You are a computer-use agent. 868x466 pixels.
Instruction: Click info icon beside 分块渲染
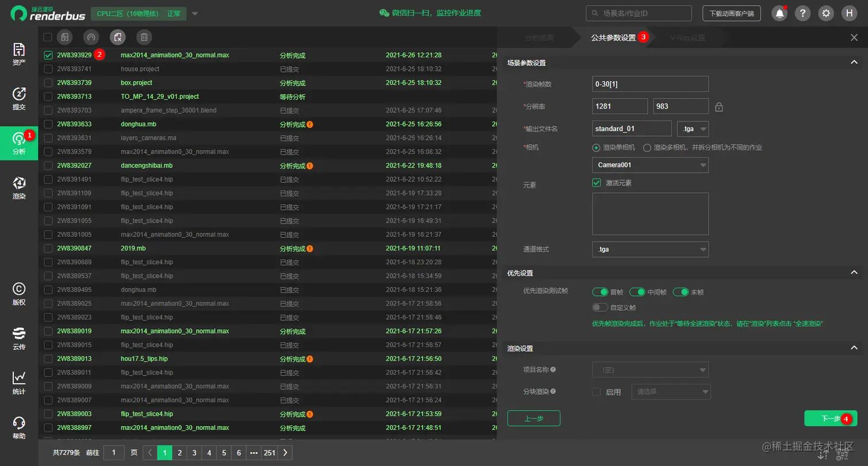click(x=553, y=391)
